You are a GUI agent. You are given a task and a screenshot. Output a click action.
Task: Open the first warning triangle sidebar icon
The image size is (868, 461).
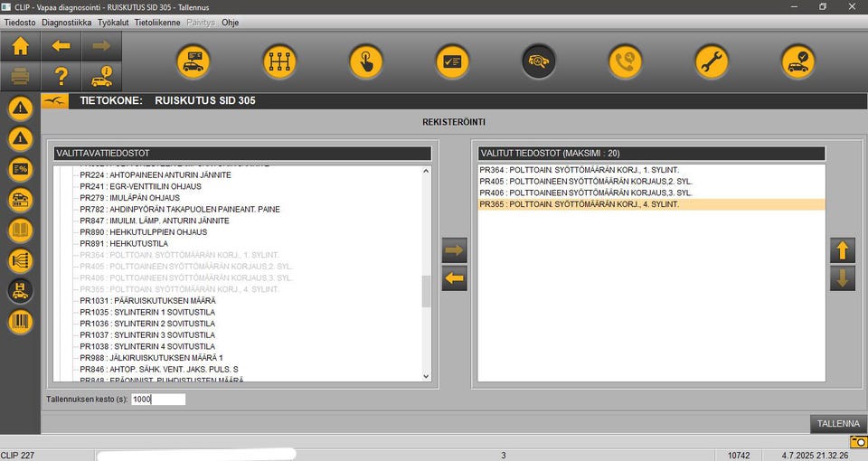(21, 108)
